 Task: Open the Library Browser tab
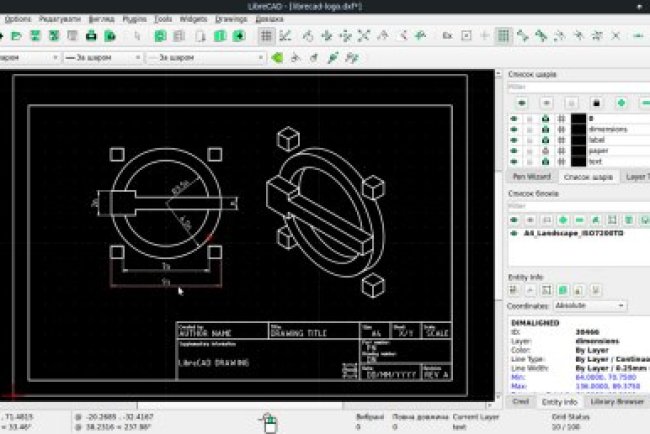tap(615, 401)
